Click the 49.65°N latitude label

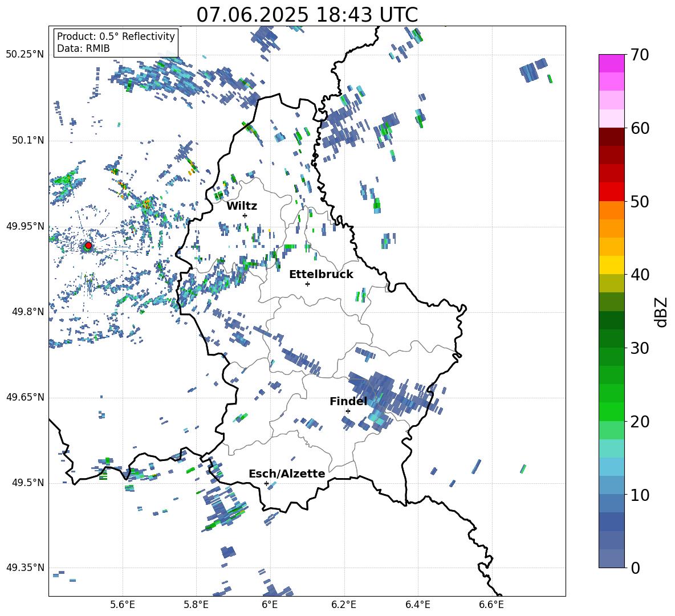tap(25, 397)
